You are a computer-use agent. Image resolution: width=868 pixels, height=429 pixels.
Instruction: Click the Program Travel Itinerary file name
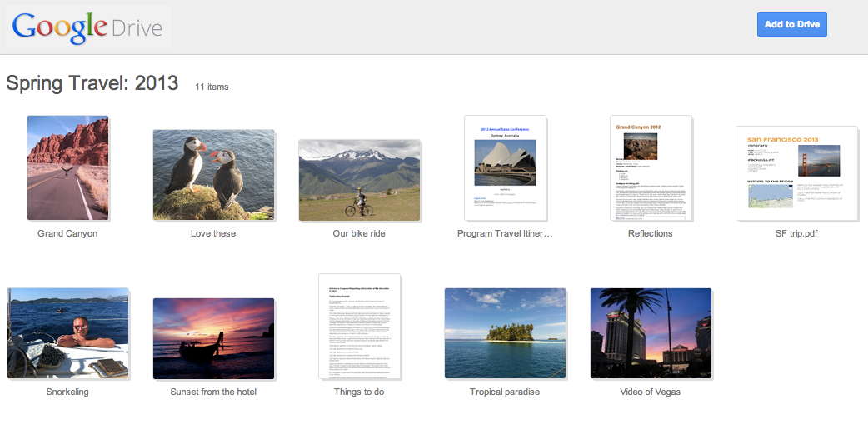[x=505, y=234]
